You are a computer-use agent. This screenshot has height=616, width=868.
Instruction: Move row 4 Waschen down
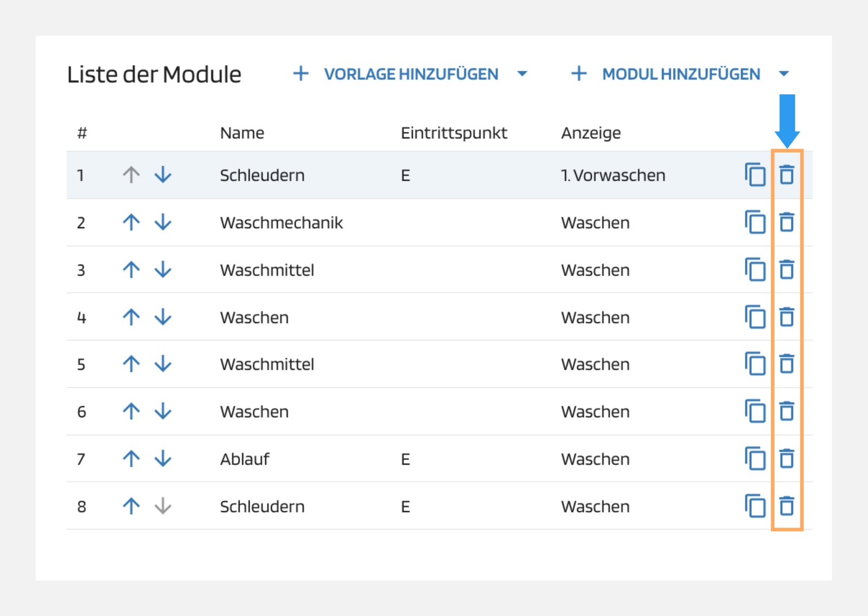pyautogui.click(x=163, y=317)
